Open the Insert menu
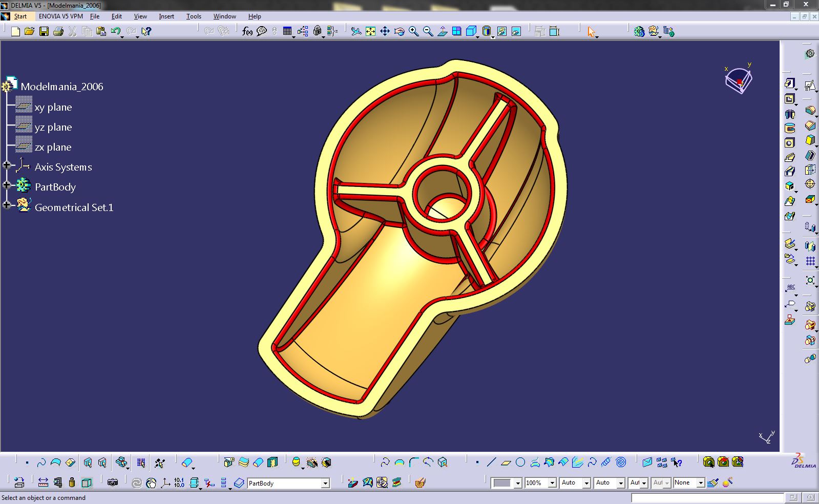The width and height of the screenshot is (819, 504). (x=166, y=16)
